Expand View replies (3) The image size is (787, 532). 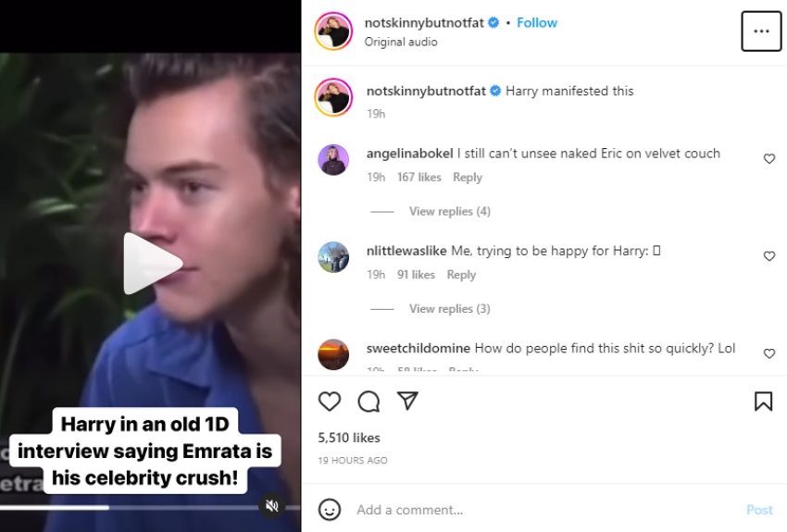pyautogui.click(x=449, y=309)
